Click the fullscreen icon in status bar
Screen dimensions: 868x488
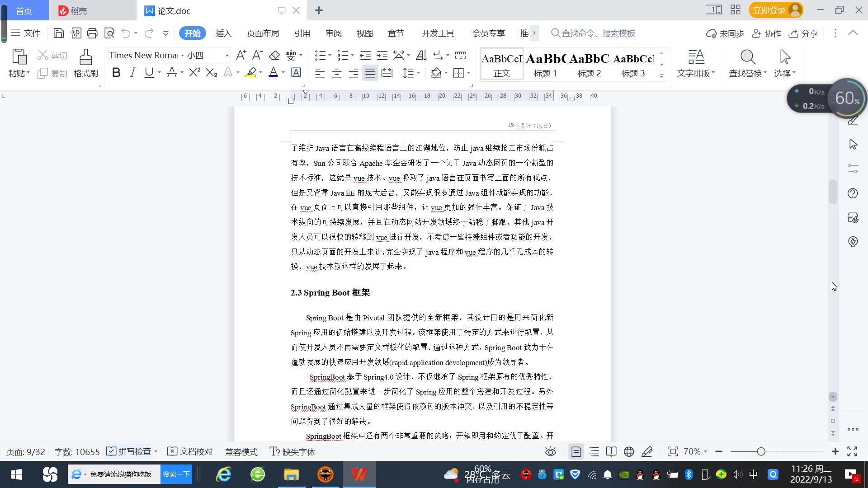pyautogui.click(x=852, y=452)
